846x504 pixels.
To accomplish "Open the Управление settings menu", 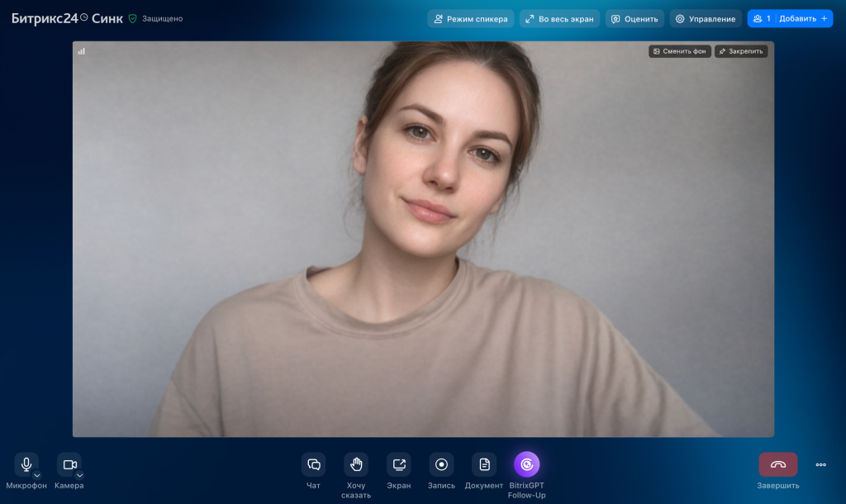I will (705, 17).
